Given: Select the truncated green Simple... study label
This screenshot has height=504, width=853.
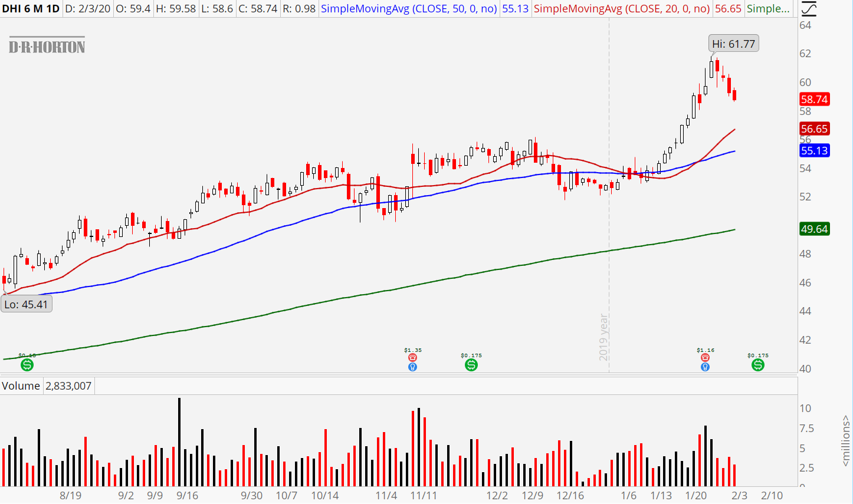Looking at the screenshot, I should coord(768,9).
